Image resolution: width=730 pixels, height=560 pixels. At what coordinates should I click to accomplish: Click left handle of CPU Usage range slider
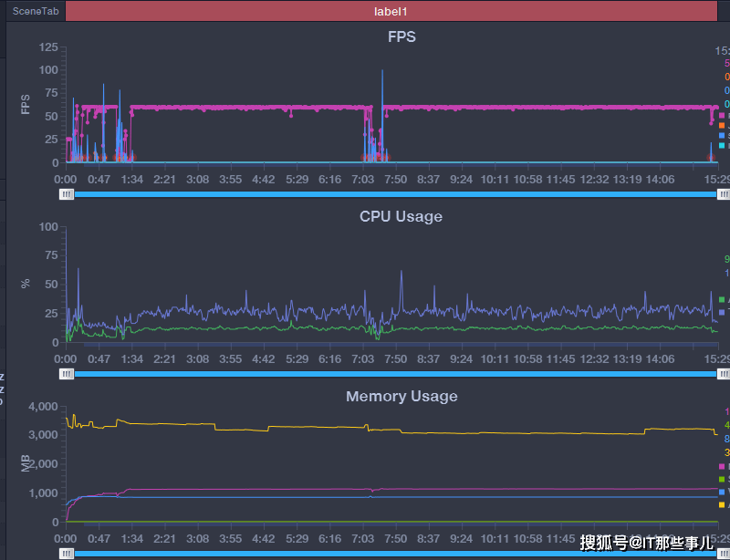coord(67,374)
